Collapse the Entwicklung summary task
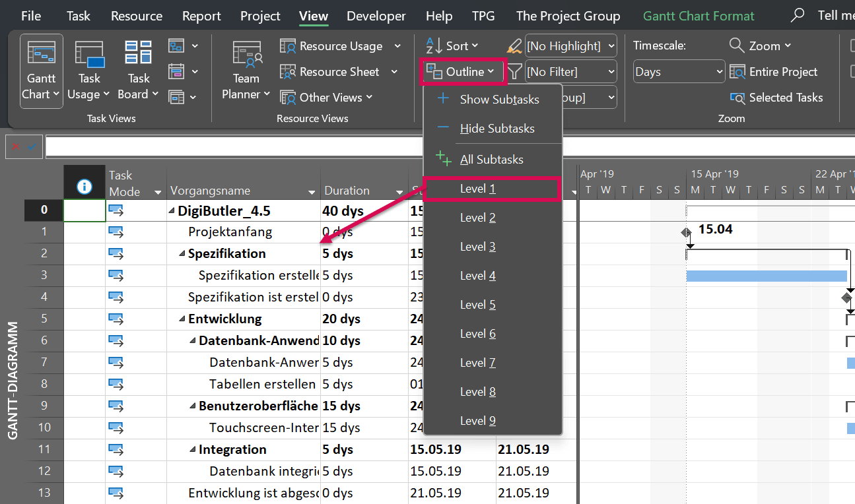The width and height of the screenshot is (855, 504). pos(182,319)
